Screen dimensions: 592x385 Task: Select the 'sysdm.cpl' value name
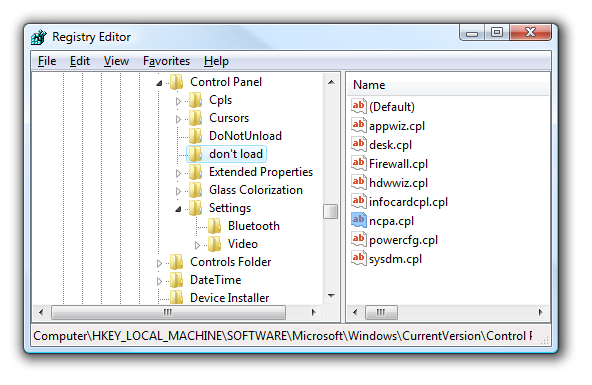395,259
